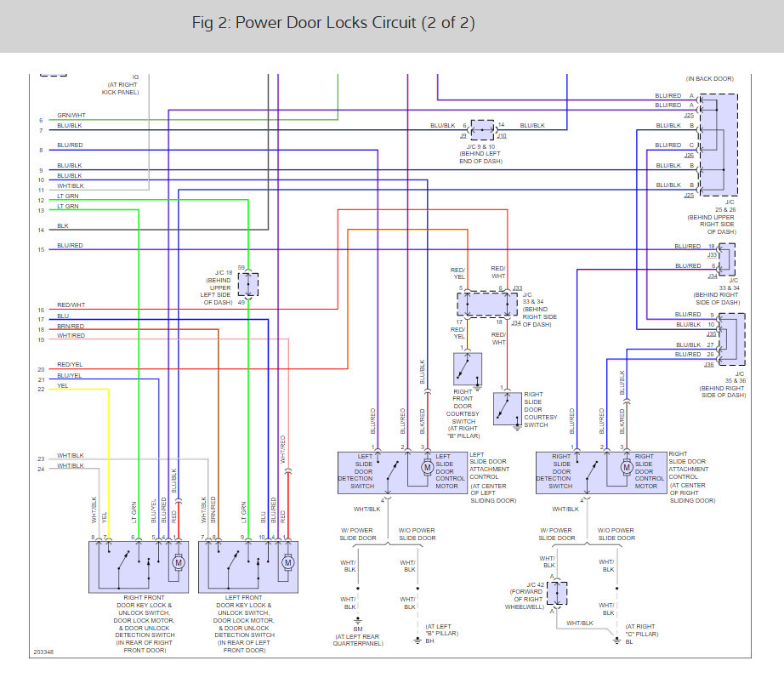Click the left slide door attachment control component box
Screen dimensions: 784x689
(402, 473)
